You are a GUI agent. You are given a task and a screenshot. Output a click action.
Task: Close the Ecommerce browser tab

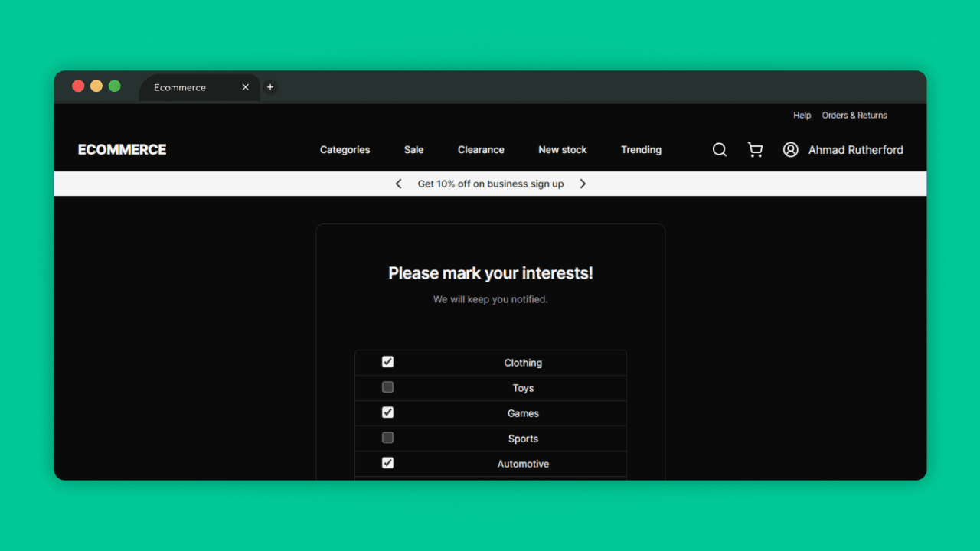(245, 87)
